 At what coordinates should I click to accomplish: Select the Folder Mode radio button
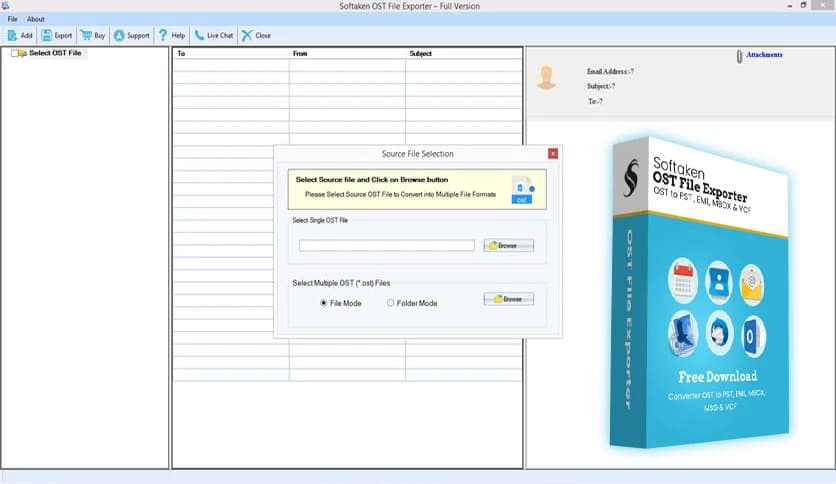[x=390, y=303]
